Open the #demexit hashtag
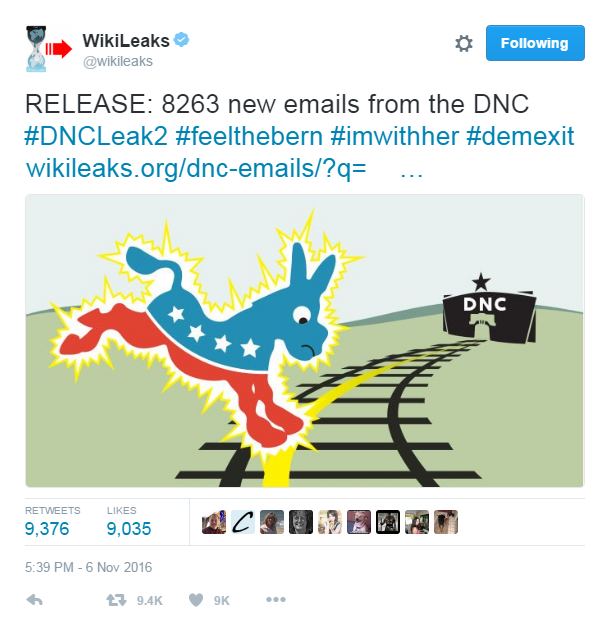The image size is (605, 630). pos(520,136)
